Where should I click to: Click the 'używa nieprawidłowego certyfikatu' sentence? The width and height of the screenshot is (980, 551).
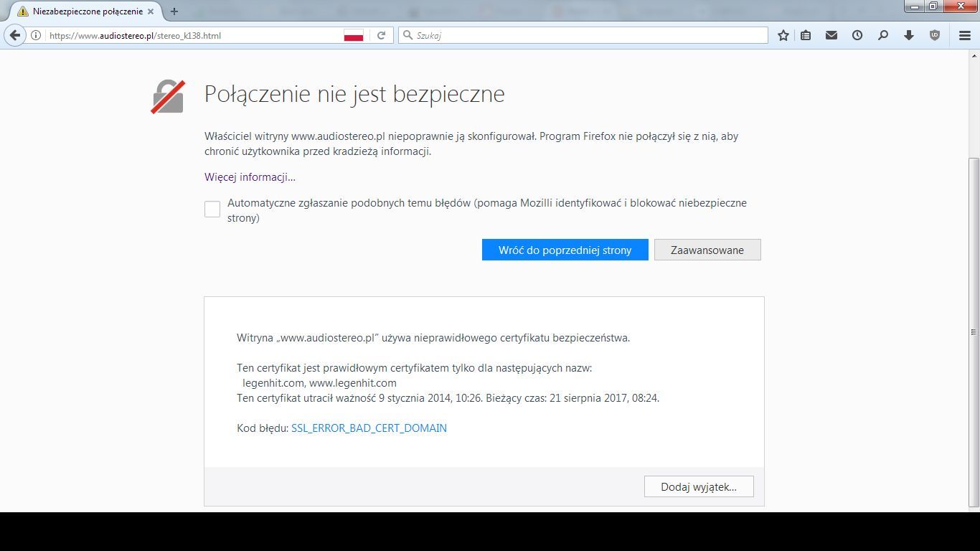433,338
